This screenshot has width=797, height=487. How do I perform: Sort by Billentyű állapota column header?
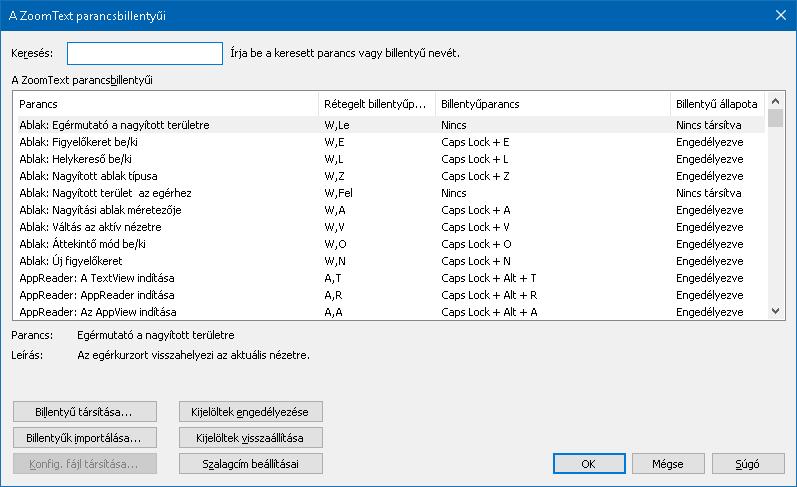pos(717,104)
